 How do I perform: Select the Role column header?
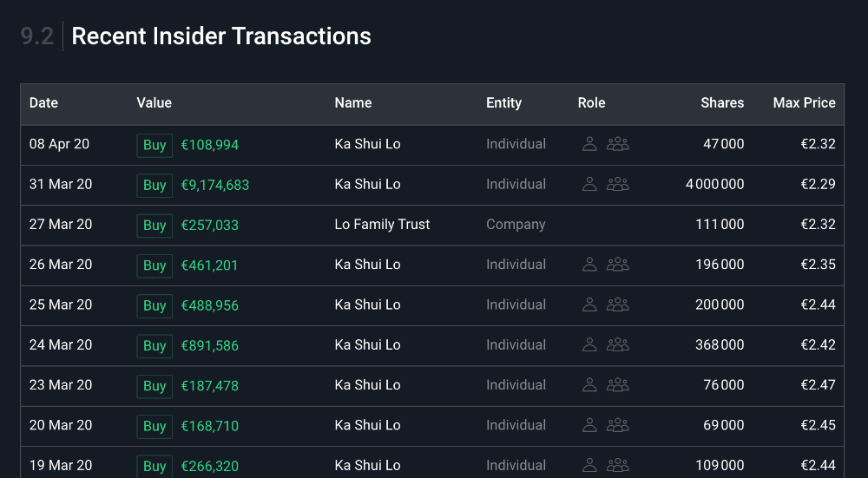pyautogui.click(x=591, y=102)
